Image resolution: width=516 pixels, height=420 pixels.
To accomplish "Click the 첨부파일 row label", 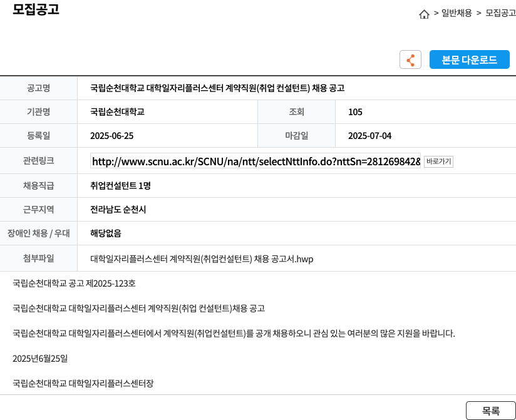I will tap(38, 258).
